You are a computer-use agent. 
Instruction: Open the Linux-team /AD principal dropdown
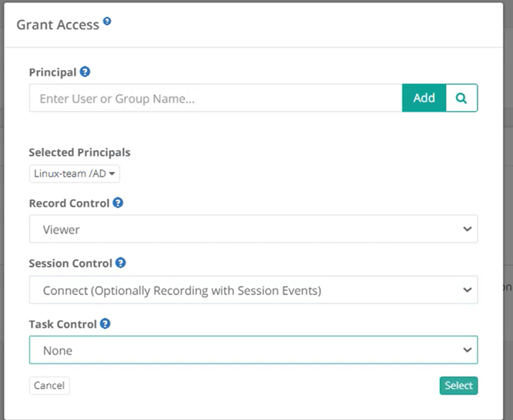75,174
